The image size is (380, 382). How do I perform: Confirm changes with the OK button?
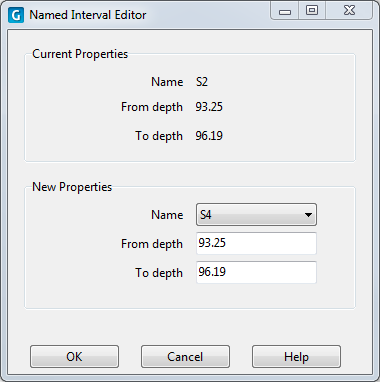74,357
